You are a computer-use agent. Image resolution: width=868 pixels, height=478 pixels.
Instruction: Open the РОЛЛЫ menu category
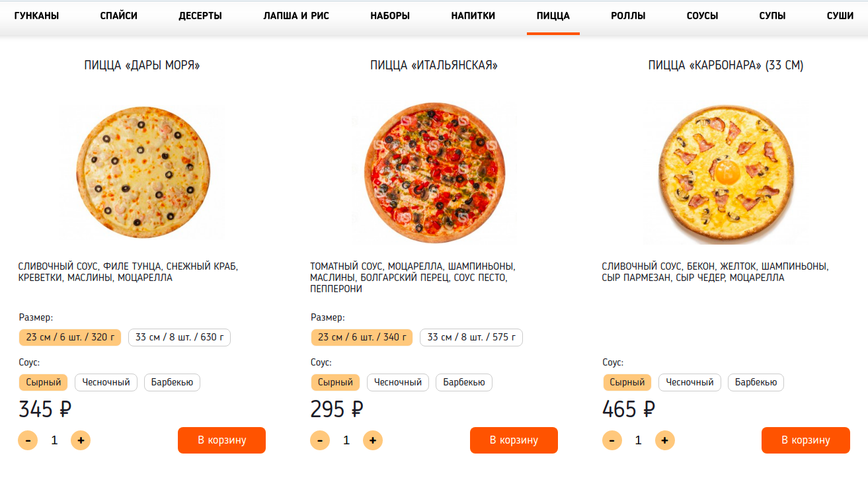pos(628,15)
